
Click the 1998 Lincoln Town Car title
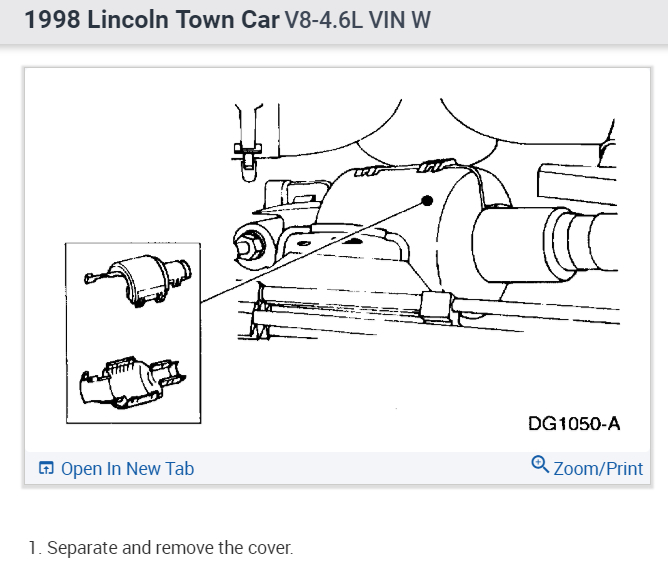(152, 20)
